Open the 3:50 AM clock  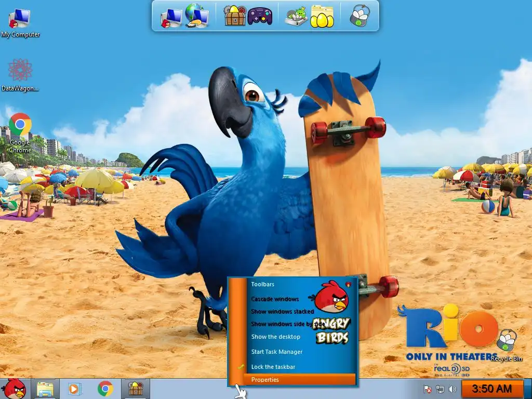click(x=491, y=389)
